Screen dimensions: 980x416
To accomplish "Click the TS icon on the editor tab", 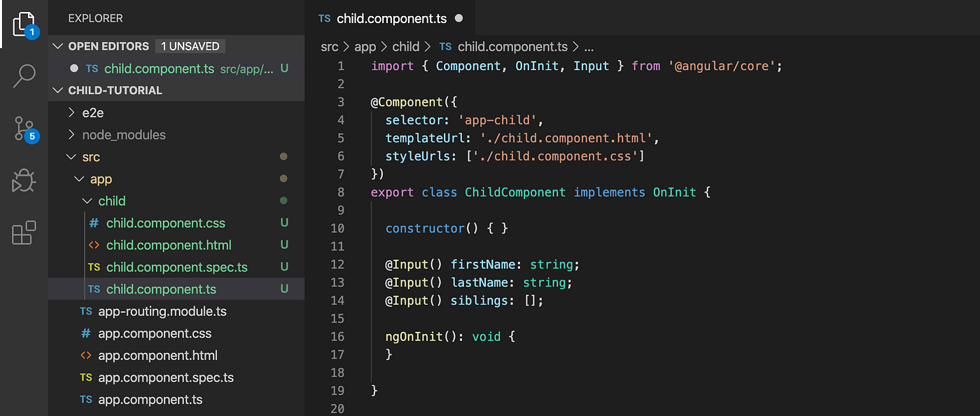I will [x=324, y=19].
